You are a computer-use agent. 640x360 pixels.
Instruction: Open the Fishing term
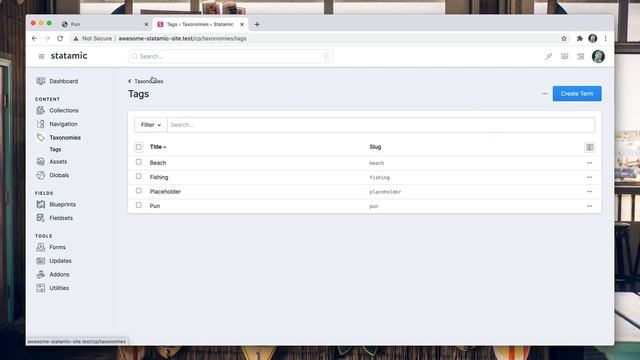159,177
